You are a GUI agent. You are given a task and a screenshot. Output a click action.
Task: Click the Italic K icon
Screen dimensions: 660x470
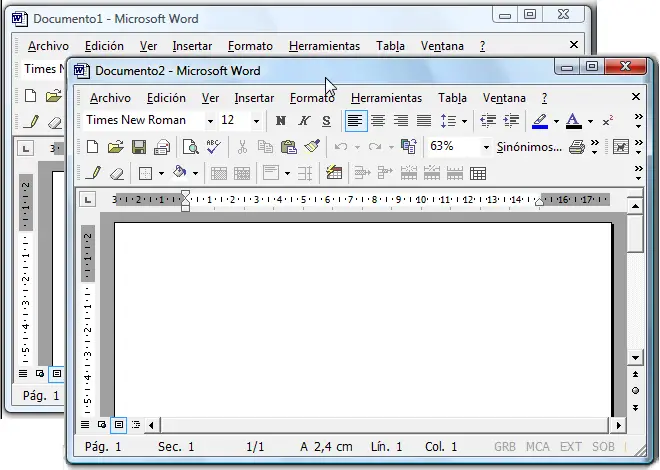click(303, 121)
